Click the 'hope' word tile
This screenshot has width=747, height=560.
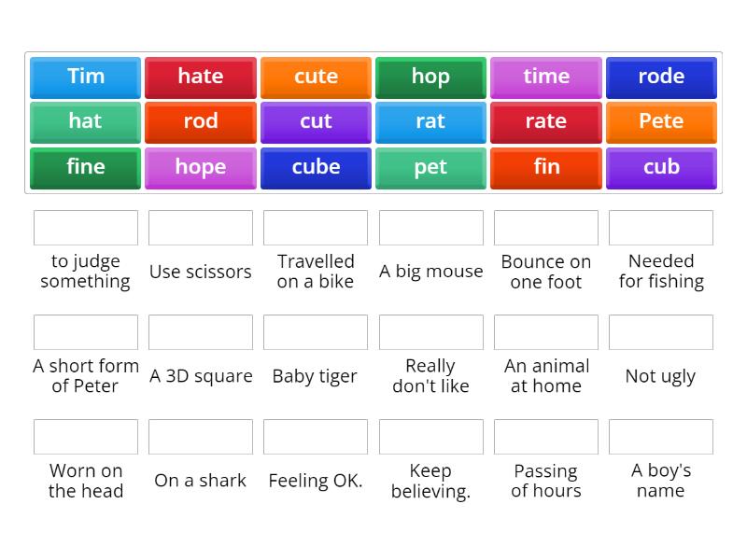200,168
